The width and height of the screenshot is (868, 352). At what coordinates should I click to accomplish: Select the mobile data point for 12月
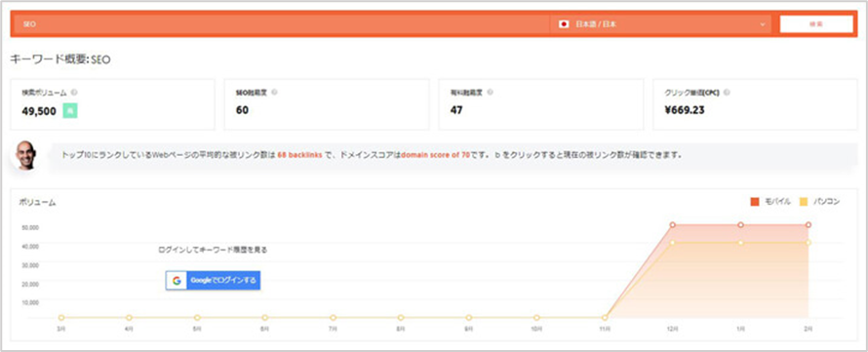(x=673, y=224)
